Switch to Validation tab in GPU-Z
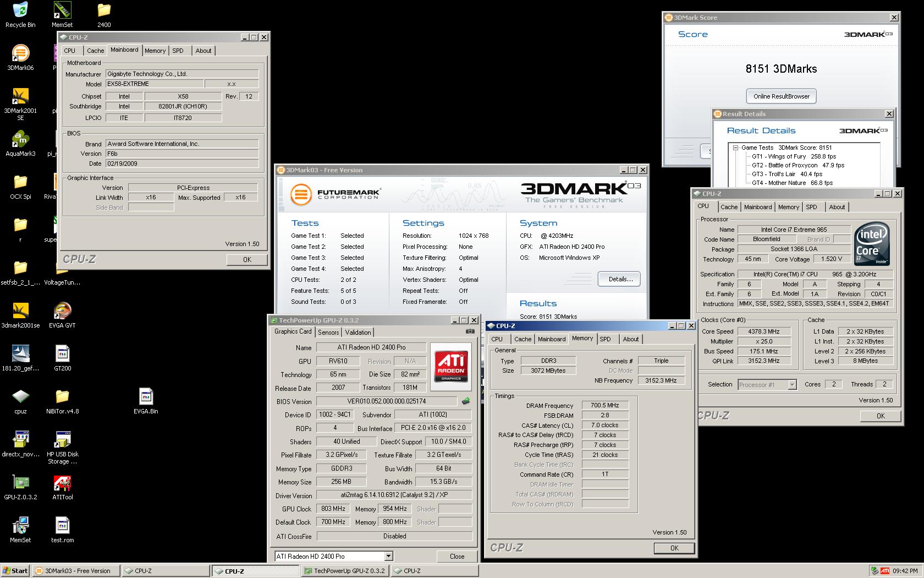The image size is (924, 578). coord(358,332)
